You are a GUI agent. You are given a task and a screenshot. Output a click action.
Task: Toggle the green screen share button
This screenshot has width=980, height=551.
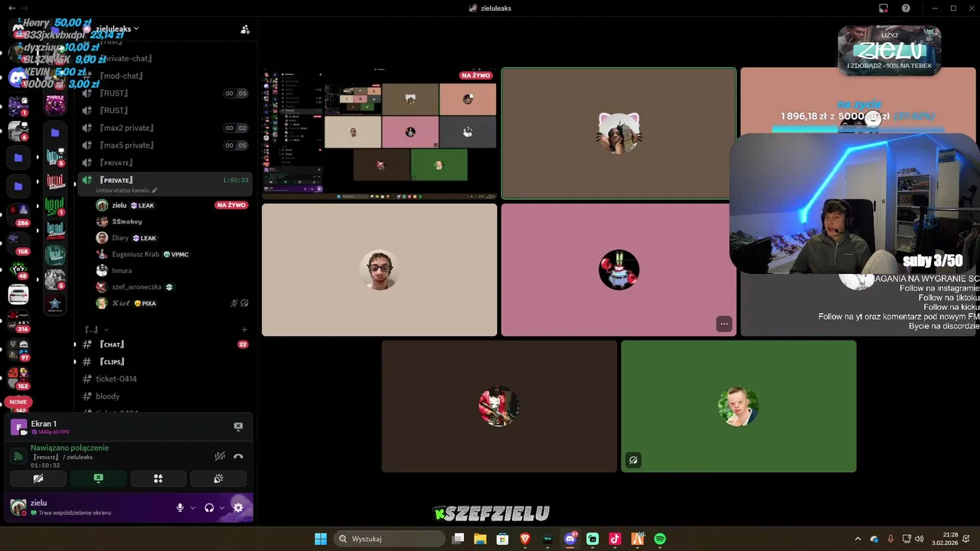pyautogui.click(x=98, y=478)
